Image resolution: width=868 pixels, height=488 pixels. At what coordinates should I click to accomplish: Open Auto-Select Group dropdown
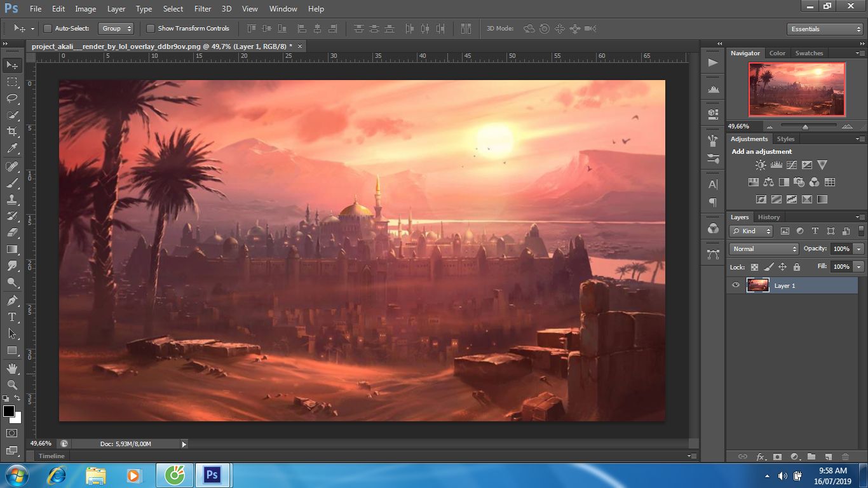(x=117, y=29)
